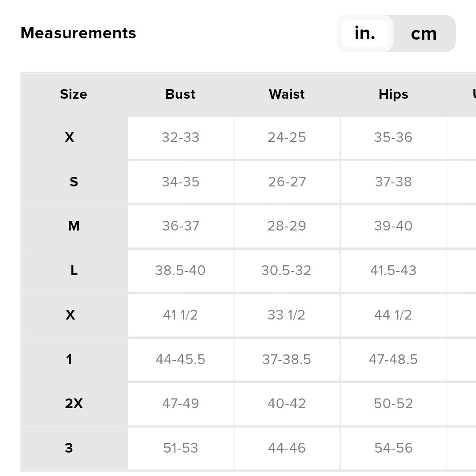Select the S size row label
Screen dimensions: 476x476
point(74,182)
